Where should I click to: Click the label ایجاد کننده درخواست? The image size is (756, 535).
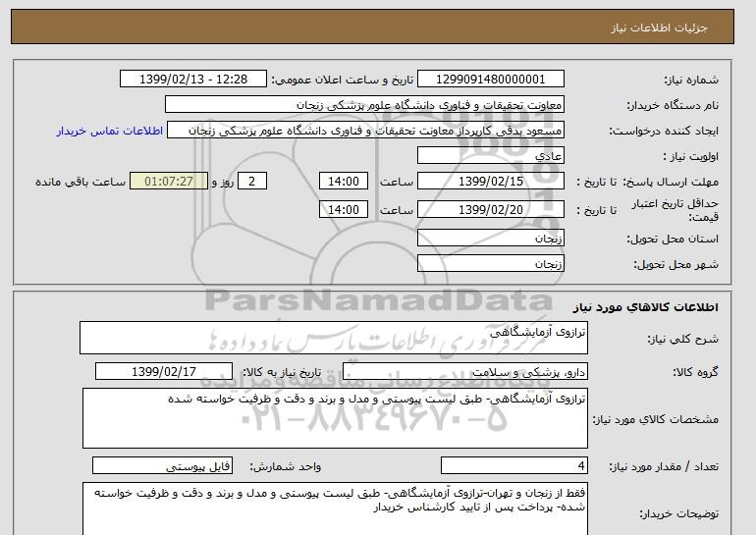point(664,132)
